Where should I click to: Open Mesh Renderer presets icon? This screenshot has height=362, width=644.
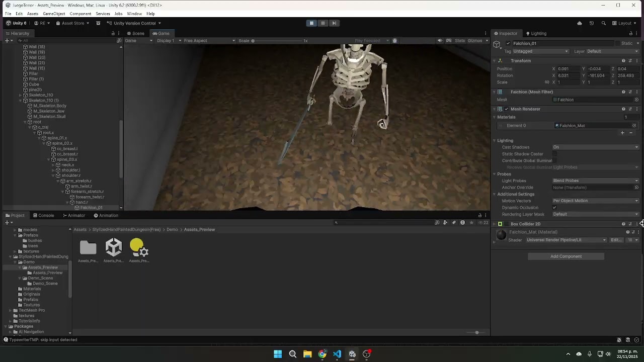(630, 109)
